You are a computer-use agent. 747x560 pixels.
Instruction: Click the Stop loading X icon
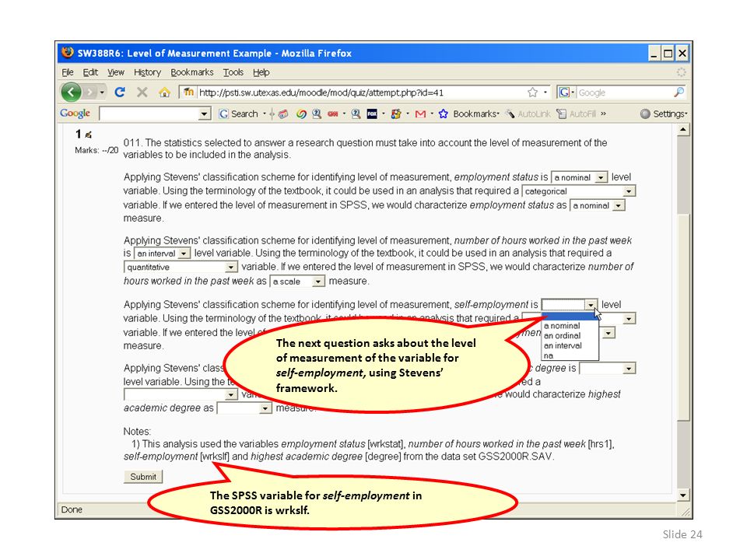[142, 92]
